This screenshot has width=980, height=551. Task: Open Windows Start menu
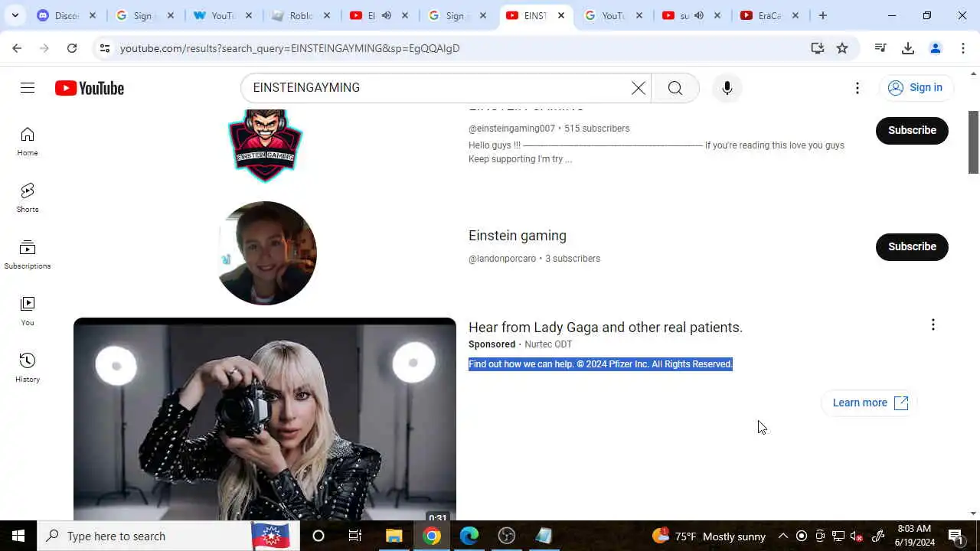pos(18,536)
